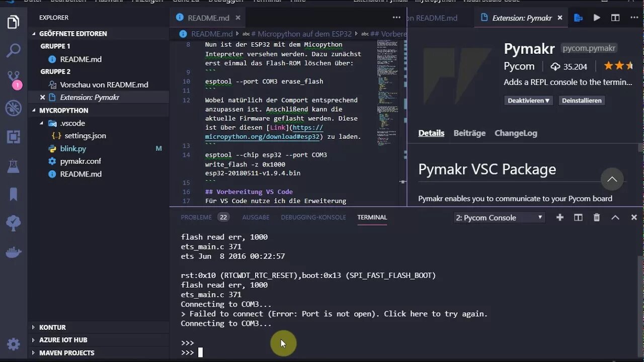Open the tree icon view in activity bar

point(14,223)
